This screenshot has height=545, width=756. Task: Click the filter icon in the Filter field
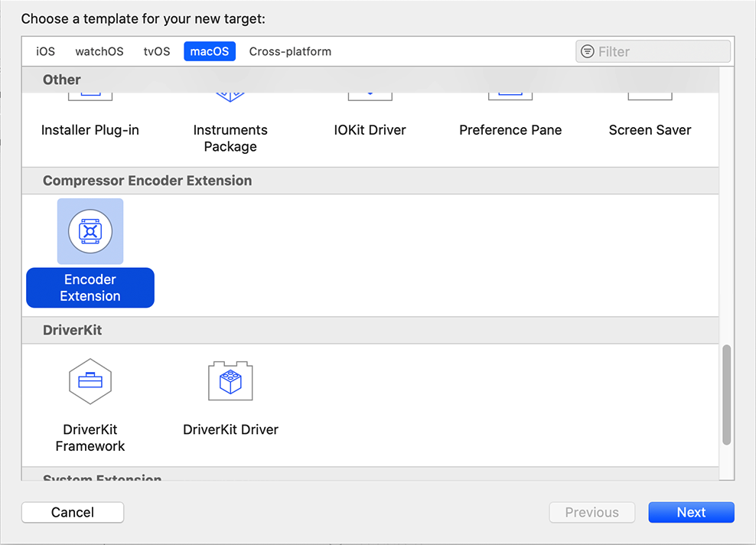click(589, 51)
